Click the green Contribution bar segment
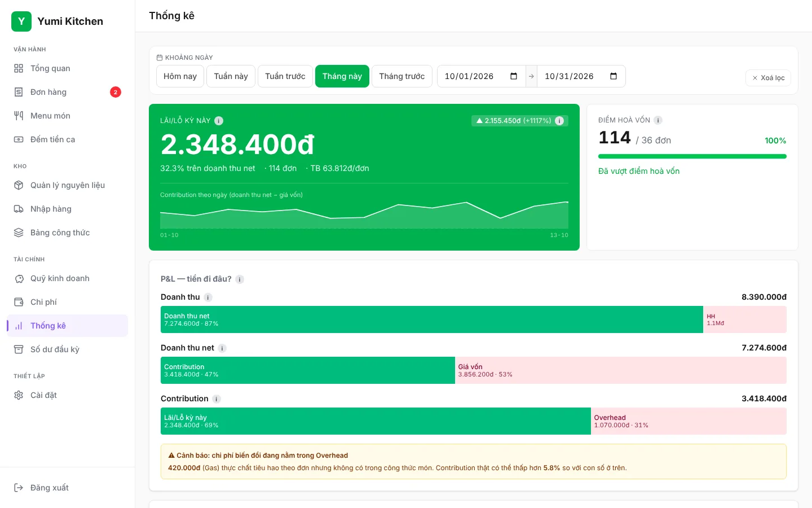The width and height of the screenshot is (812, 508). click(x=308, y=370)
